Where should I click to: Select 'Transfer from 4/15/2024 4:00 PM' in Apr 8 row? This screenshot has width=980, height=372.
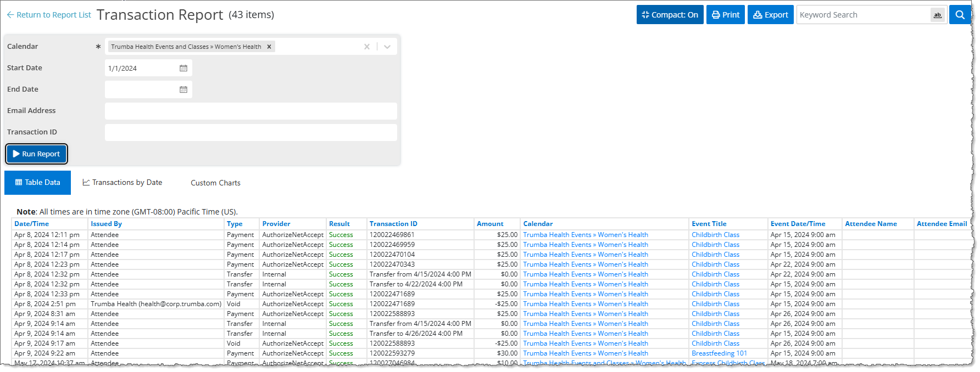click(420, 274)
